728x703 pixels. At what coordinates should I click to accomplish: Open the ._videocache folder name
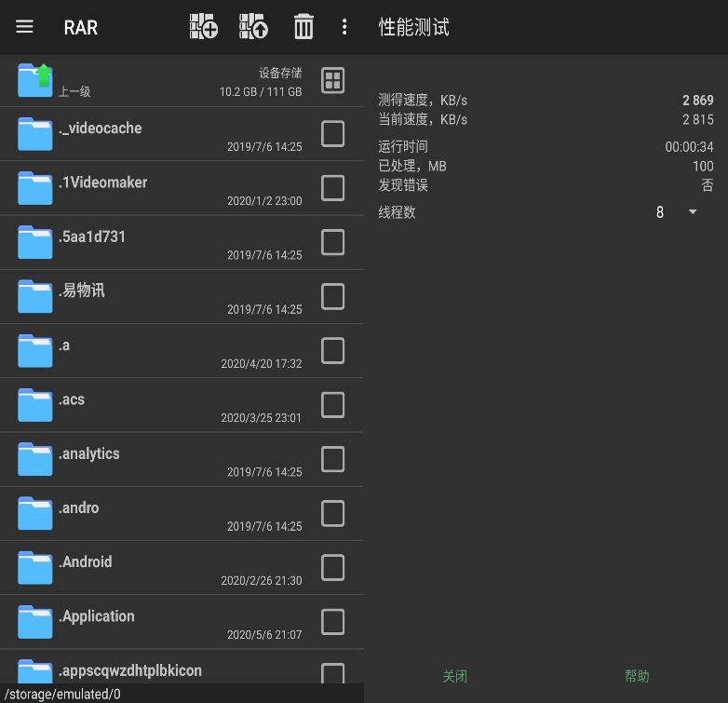pos(101,128)
